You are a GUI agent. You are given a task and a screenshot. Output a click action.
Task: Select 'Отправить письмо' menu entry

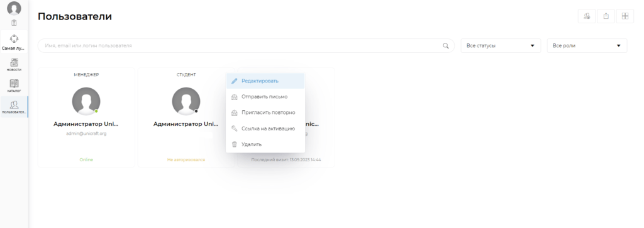point(265,97)
